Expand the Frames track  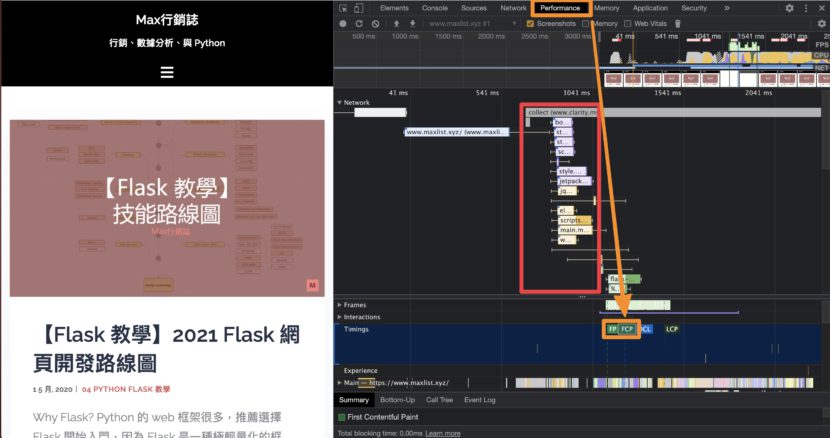pos(339,304)
